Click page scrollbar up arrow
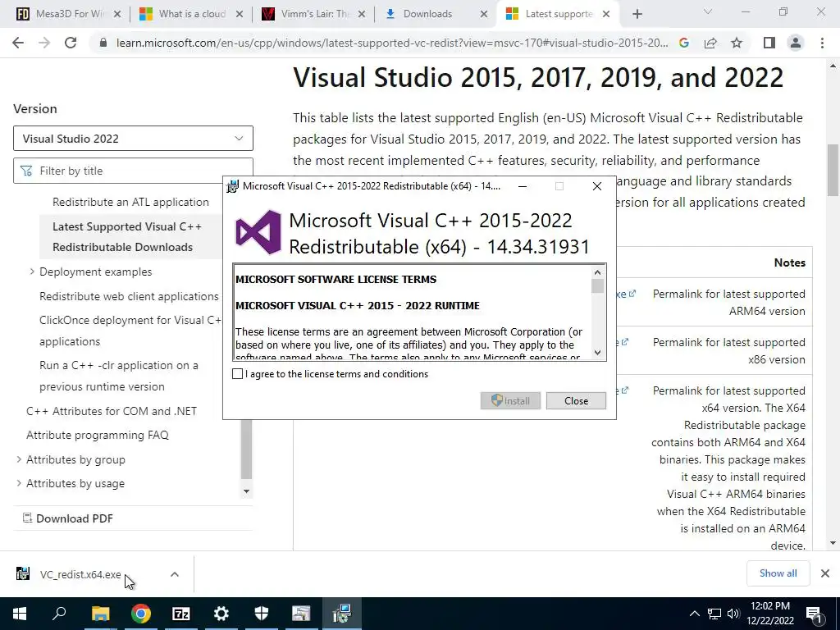 (x=833, y=66)
